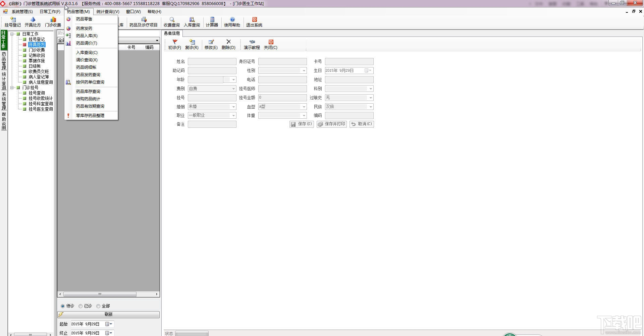Click the 取消(C) button
Image resolution: width=644 pixels, height=336 pixels.
click(362, 124)
